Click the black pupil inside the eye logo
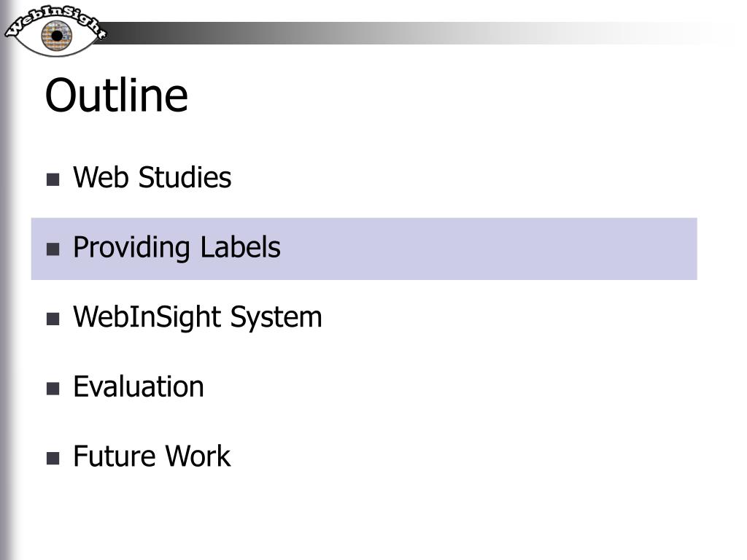747x560 pixels. [x=57, y=36]
